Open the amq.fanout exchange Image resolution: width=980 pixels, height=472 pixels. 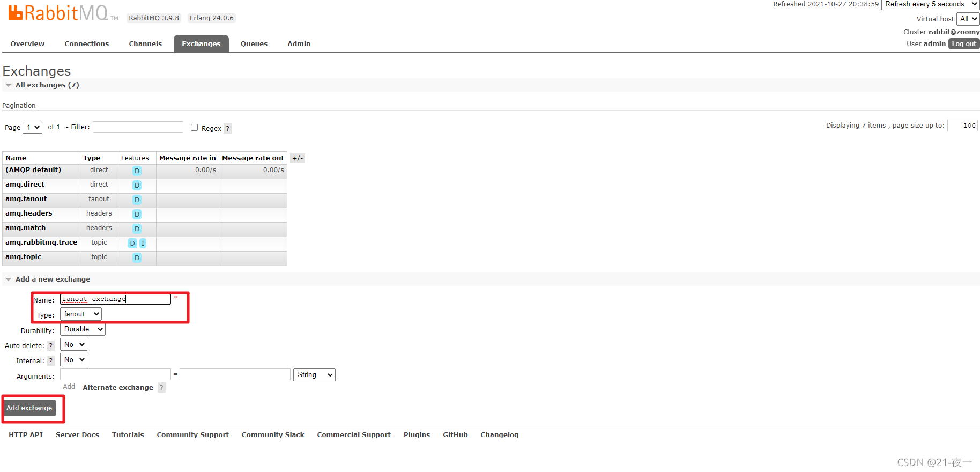(x=26, y=199)
